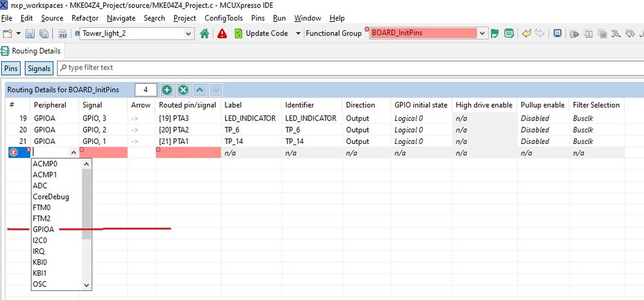
Task: Click the red warning triangle icon
Action: click(x=222, y=34)
